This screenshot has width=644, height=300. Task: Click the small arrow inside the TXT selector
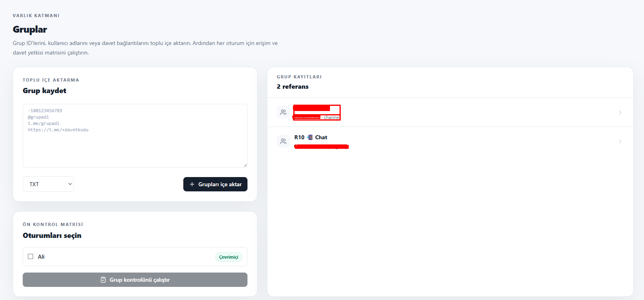coord(70,184)
